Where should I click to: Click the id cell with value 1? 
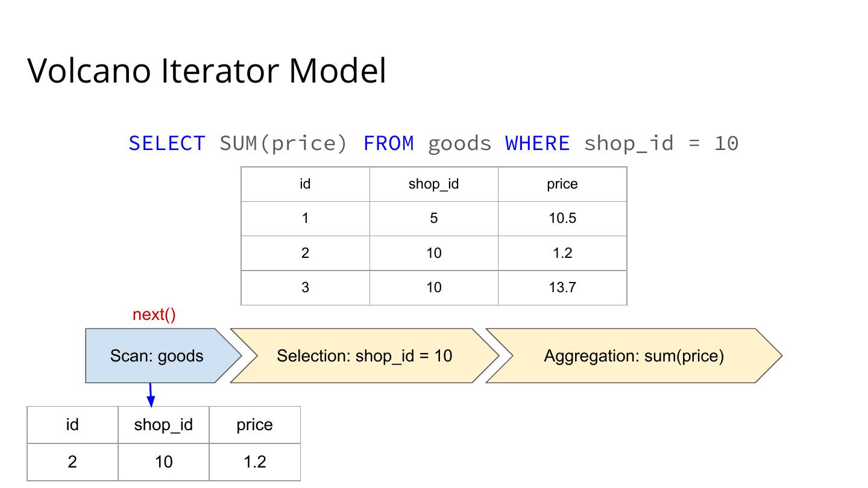point(305,218)
